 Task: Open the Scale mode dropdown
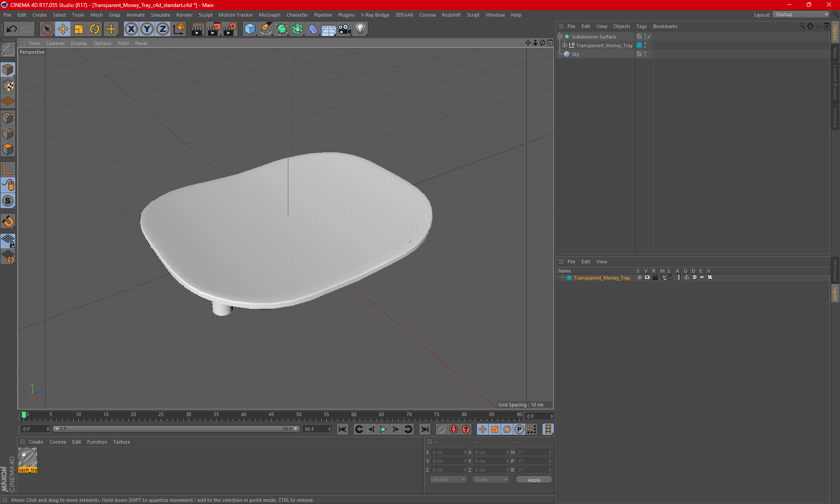click(x=491, y=479)
